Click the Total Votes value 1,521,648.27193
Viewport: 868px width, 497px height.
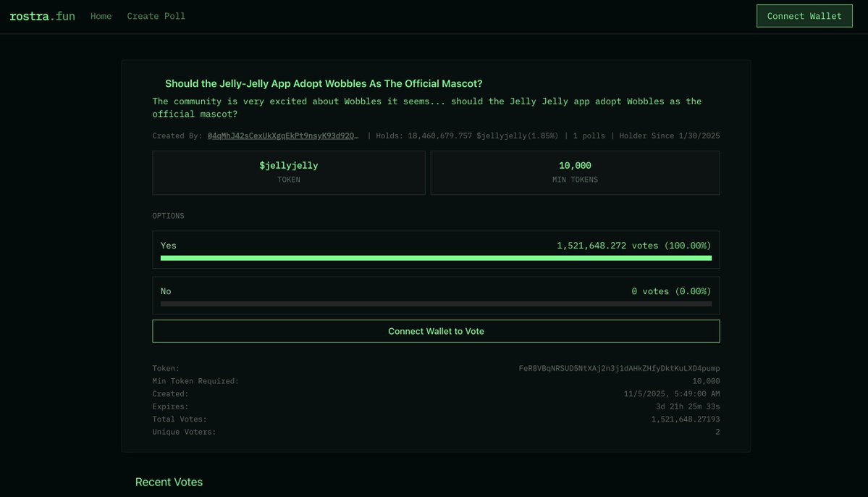[685, 419]
